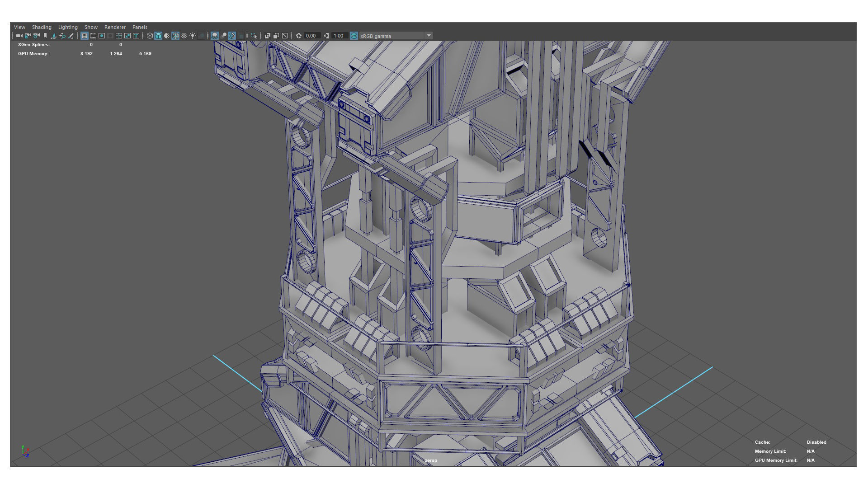Toggle Lock Camera icon
868x488 pixels.
[28, 36]
